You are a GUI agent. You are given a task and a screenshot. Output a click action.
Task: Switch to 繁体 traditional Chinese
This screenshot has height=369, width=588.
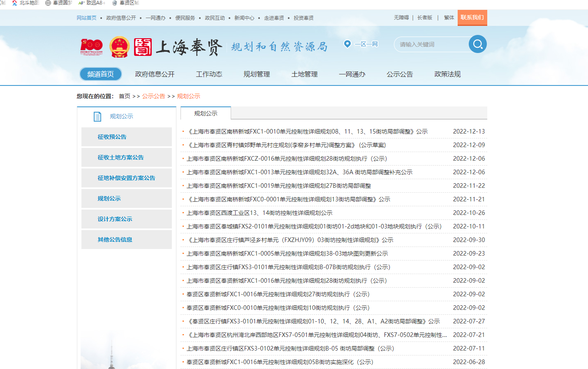pyautogui.click(x=449, y=18)
